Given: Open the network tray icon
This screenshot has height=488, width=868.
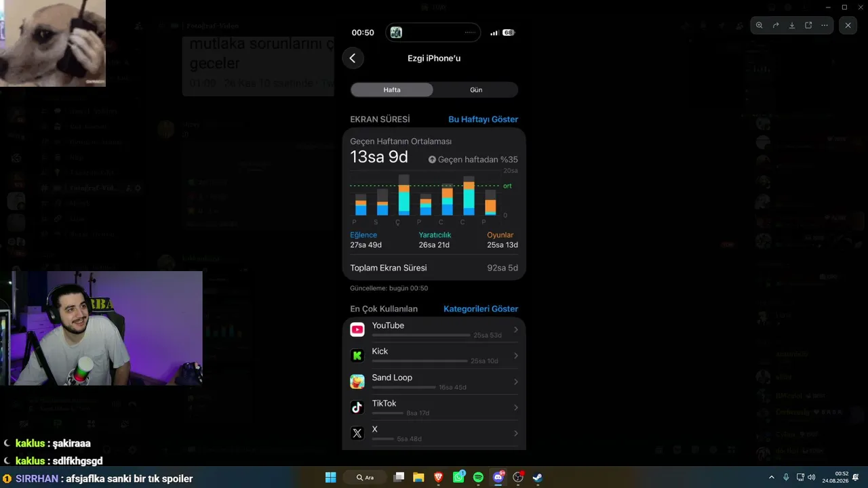Looking at the screenshot, I should tap(800, 477).
